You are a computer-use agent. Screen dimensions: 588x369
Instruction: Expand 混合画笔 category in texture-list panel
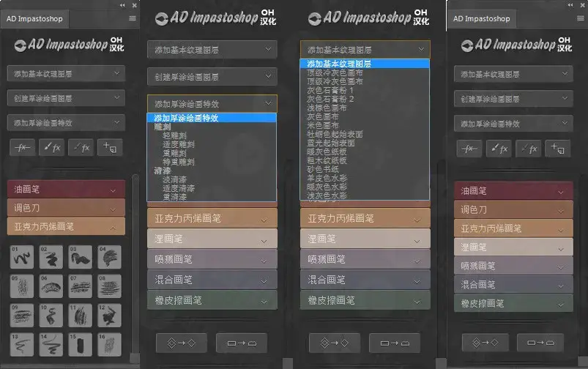pyautogui.click(x=365, y=280)
